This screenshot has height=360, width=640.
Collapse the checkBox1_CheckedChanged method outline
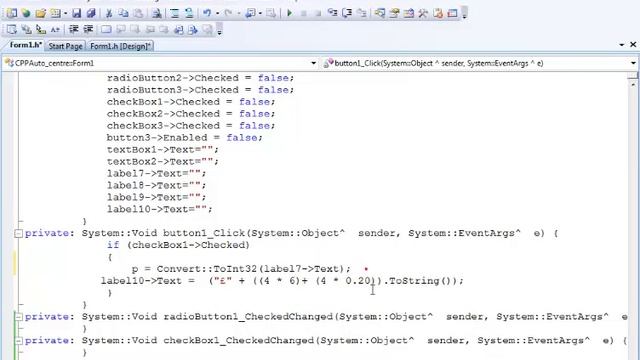tap(18, 341)
